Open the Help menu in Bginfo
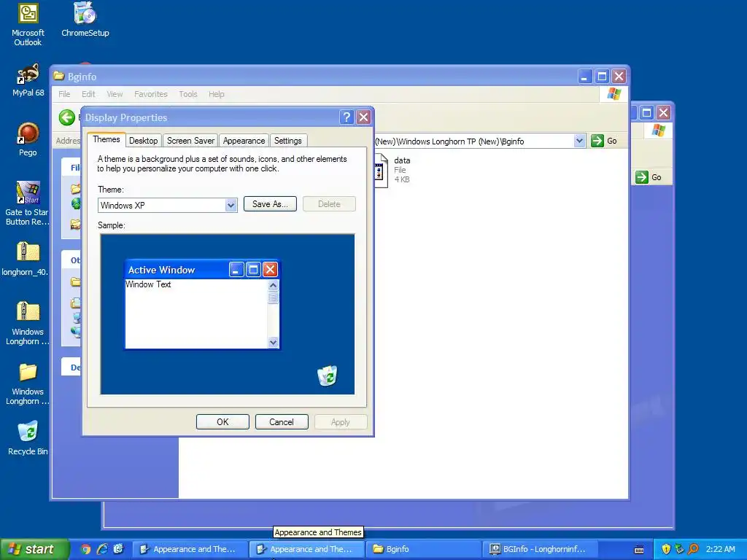The height and width of the screenshot is (560, 747). (216, 94)
